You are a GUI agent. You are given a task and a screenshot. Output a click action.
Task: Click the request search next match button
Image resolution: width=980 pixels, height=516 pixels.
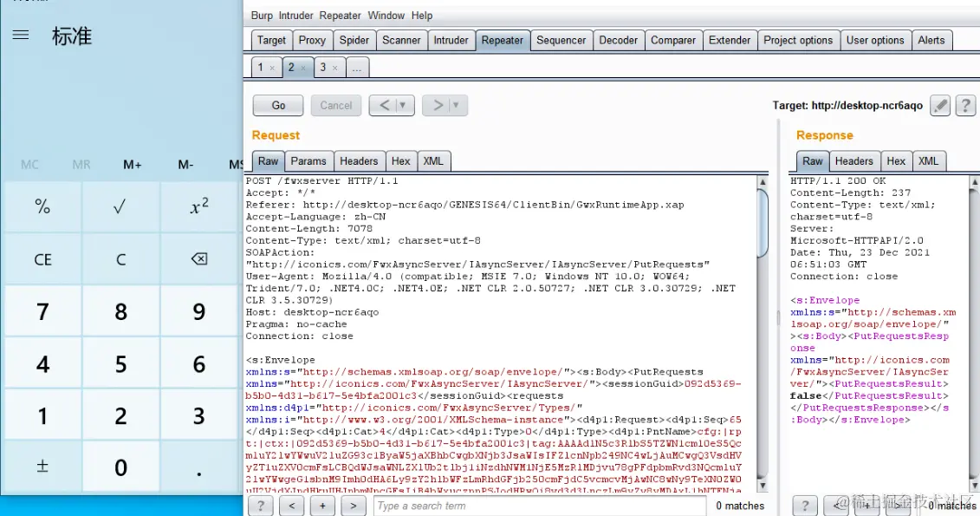coord(354,506)
